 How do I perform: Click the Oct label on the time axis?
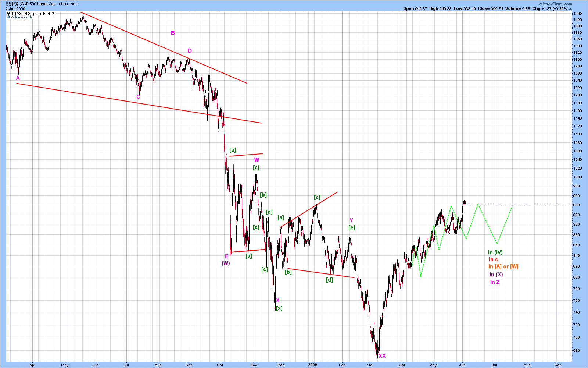[220, 365]
